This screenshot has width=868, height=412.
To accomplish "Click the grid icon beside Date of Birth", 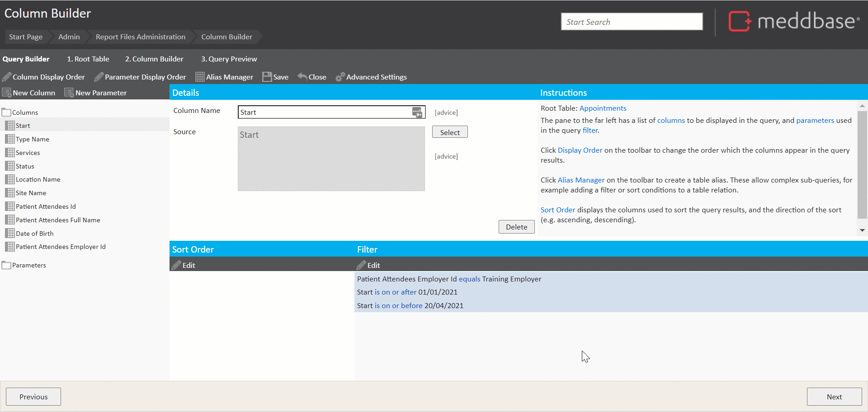I will pyautogui.click(x=10, y=233).
